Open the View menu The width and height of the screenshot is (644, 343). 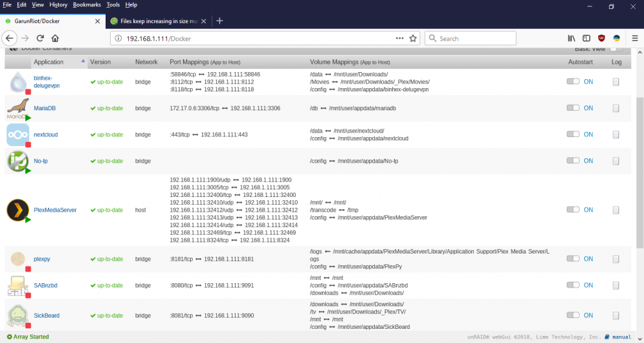[x=38, y=5]
